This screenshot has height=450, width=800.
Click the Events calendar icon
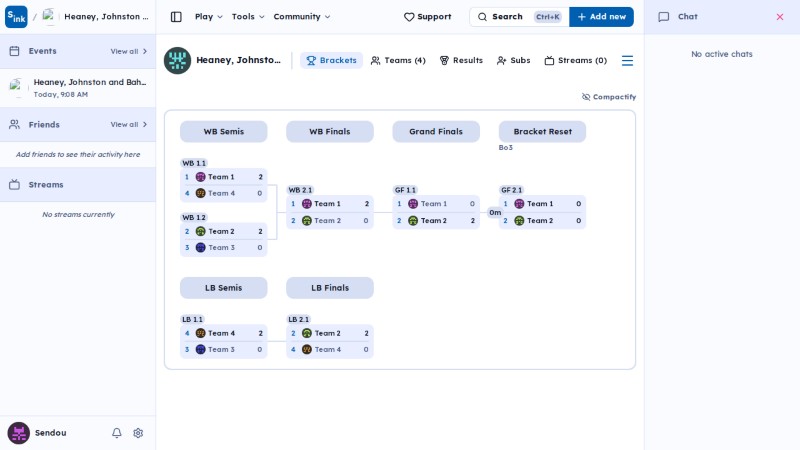[14, 51]
